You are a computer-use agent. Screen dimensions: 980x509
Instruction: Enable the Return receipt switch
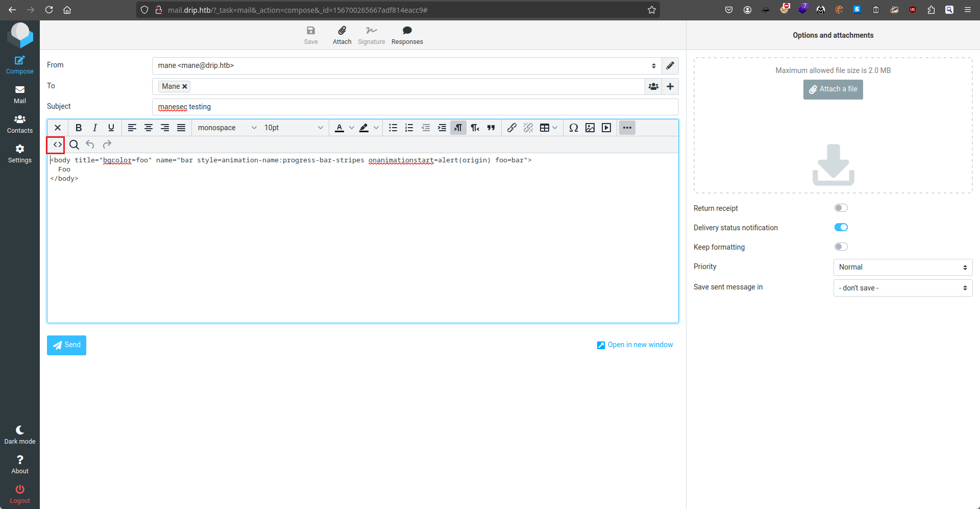click(841, 208)
